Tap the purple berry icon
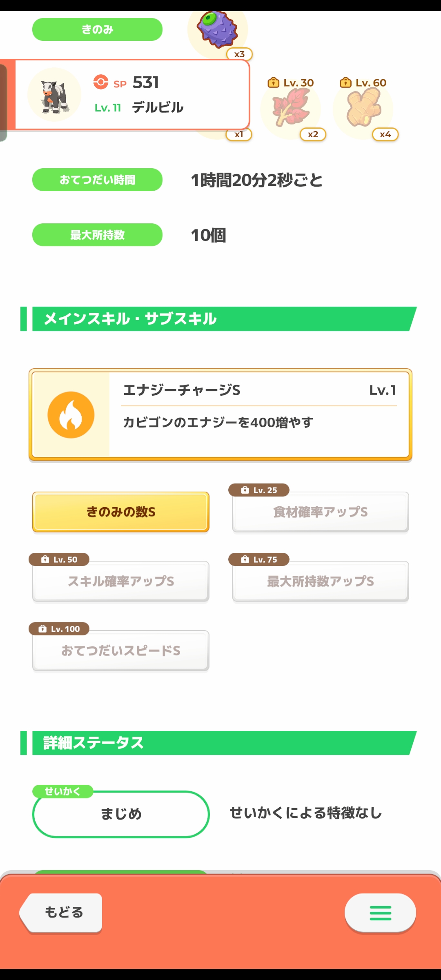 click(217, 29)
